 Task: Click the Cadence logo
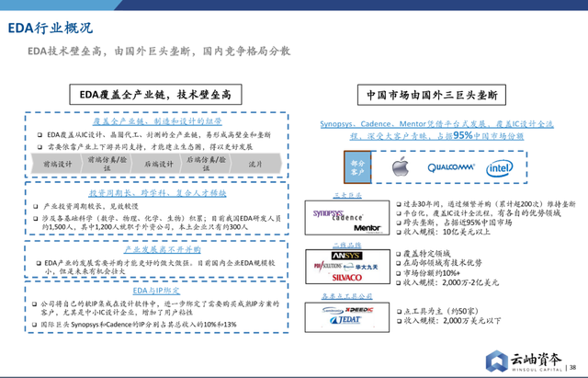(x=347, y=218)
